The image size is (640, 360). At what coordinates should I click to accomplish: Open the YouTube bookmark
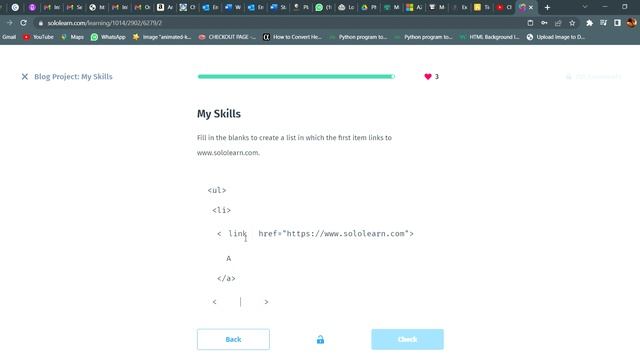point(38,37)
